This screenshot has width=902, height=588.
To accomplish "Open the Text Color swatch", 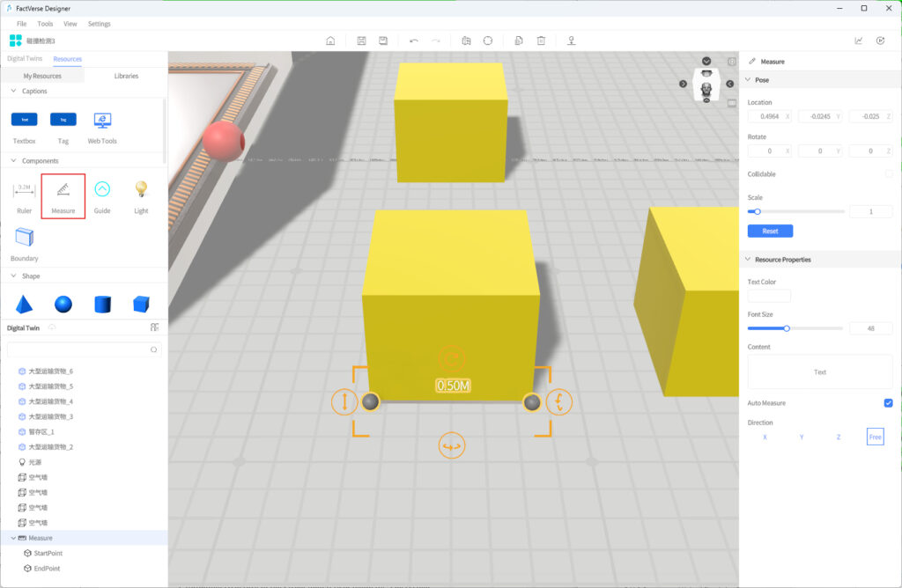I will pos(769,296).
